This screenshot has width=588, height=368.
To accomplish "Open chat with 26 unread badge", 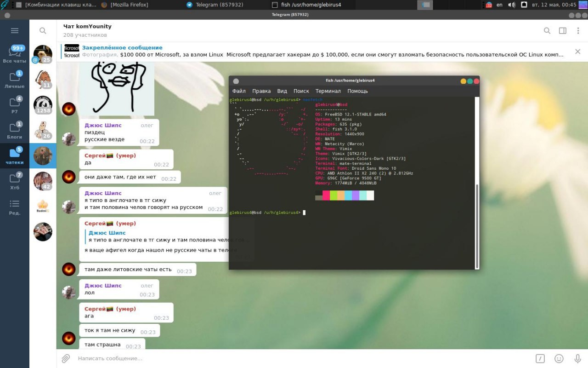I will point(43,130).
